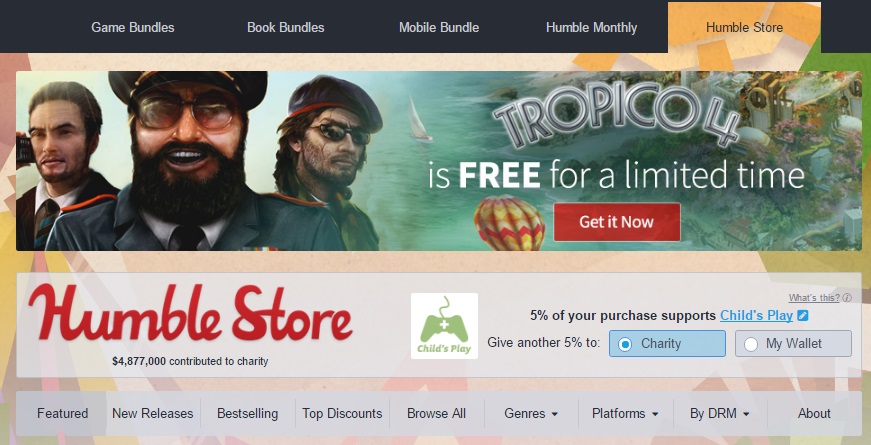Open the Humble Monthly tab
This screenshot has height=445, width=871.
[592, 27]
